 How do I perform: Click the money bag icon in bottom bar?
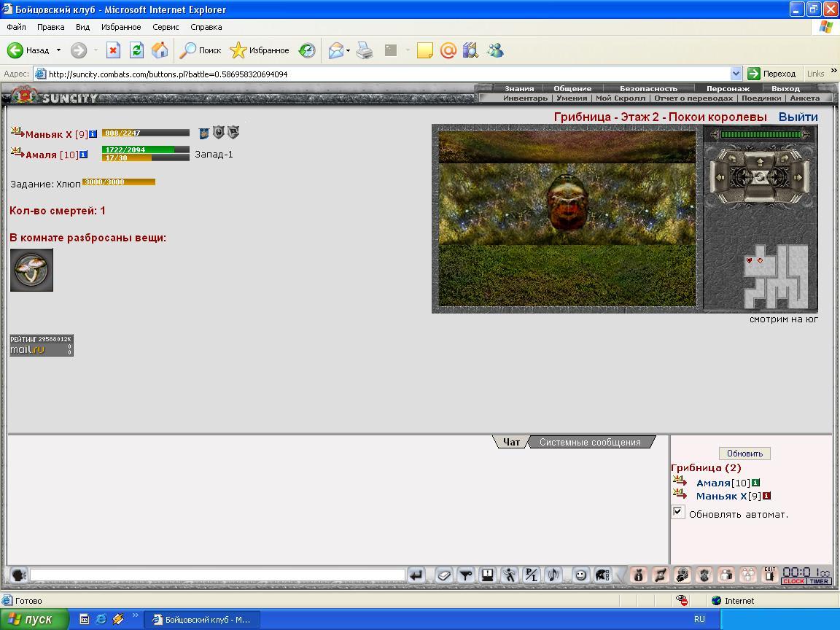[638, 575]
